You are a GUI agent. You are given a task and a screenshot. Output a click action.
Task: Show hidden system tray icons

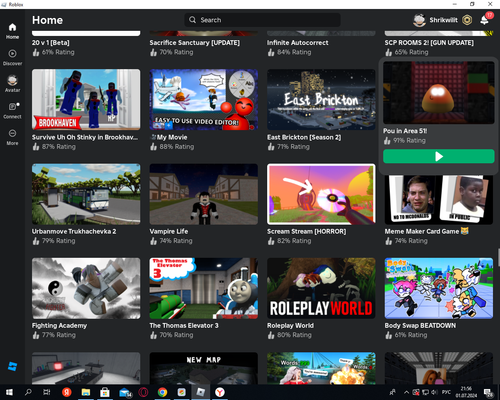click(406, 392)
